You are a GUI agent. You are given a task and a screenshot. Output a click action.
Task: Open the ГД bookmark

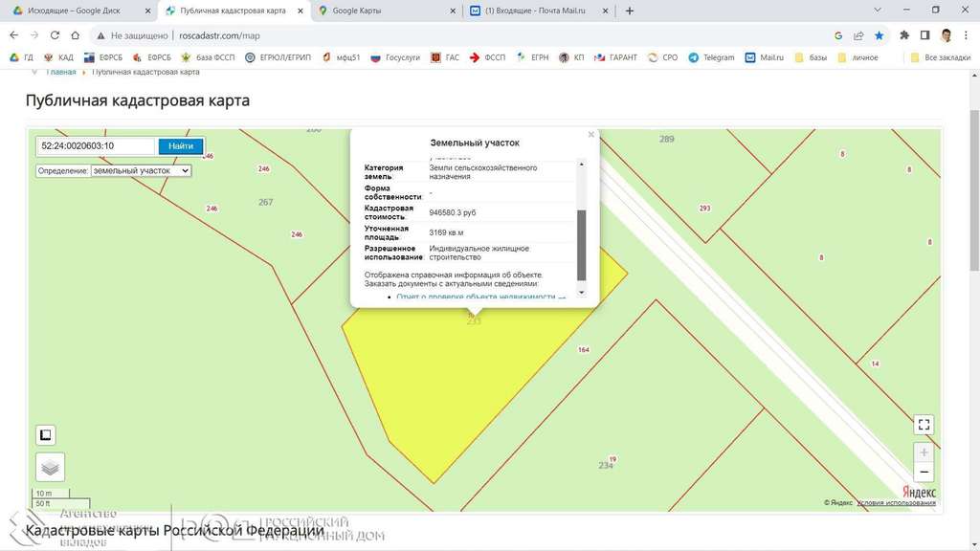(x=21, y=57)
